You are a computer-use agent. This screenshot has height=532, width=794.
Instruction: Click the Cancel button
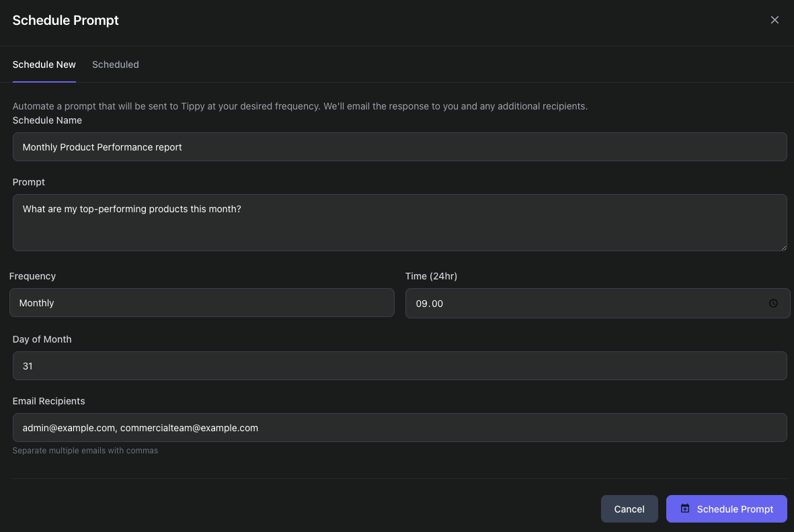[629, 508]
